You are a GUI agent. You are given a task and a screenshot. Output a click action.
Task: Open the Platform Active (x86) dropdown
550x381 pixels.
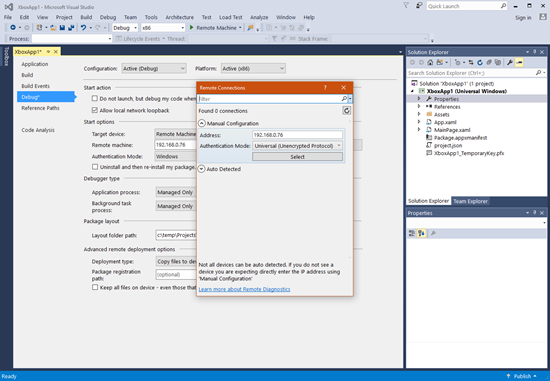coord(253,68)
